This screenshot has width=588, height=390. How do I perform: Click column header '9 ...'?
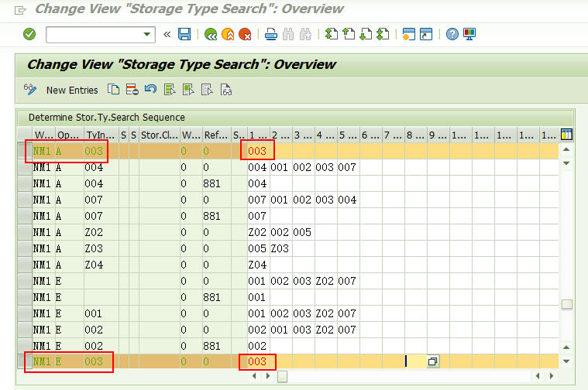point(438,135)
